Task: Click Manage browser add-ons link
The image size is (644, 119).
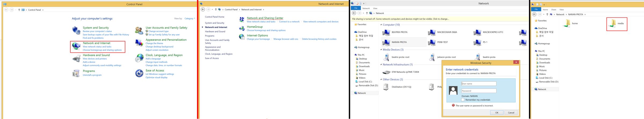Action: click(x=286, y=39)
